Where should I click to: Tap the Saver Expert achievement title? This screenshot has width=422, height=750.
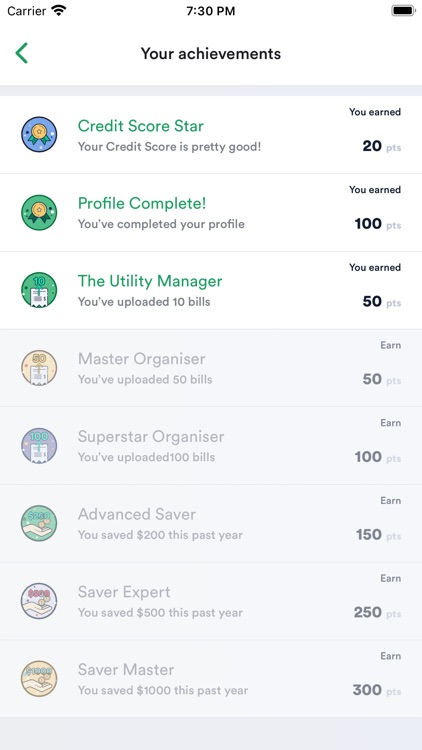click(124, 592)
